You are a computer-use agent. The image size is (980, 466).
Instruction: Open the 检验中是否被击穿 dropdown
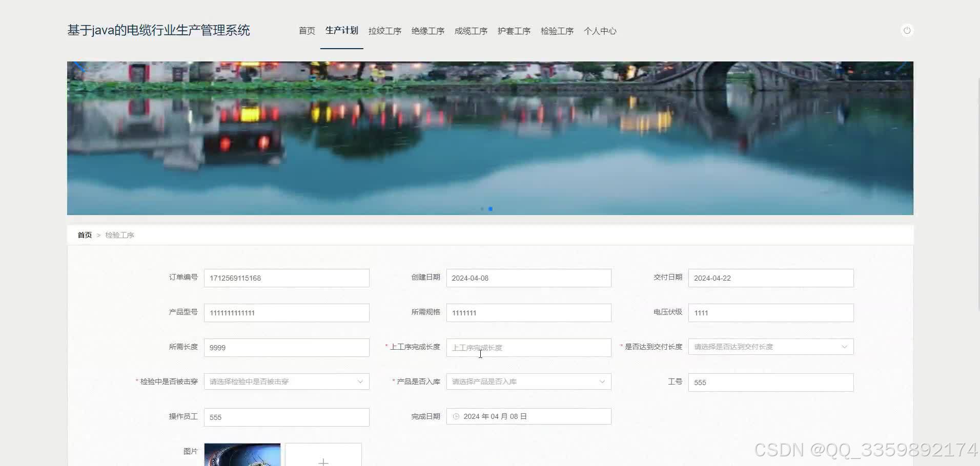[287, 382]
